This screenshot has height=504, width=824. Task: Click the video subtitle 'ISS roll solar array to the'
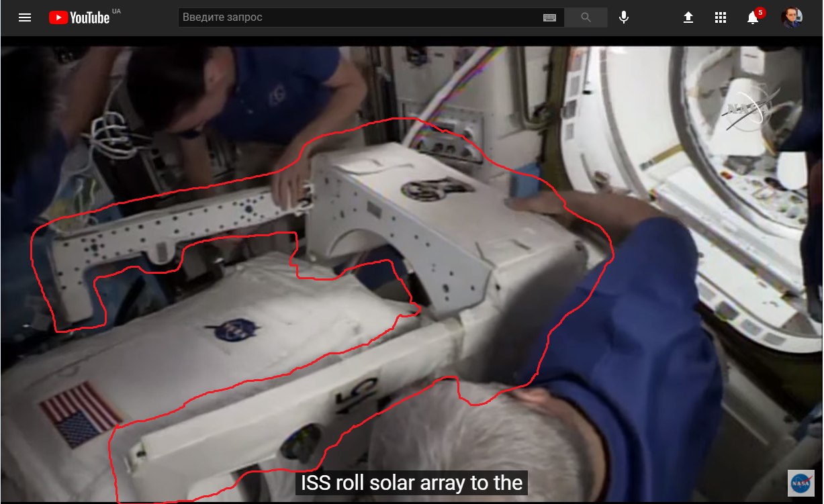412,483
